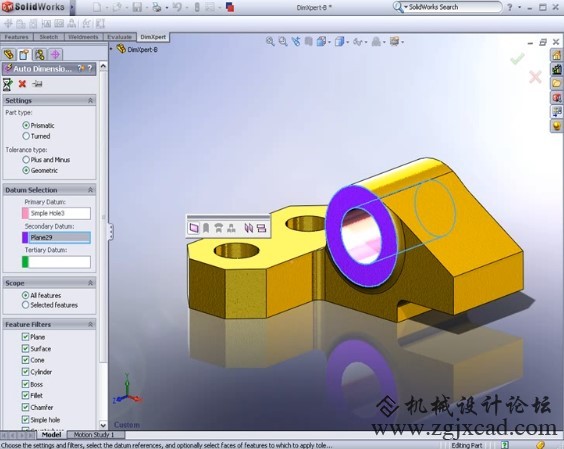Switch to the Sketch tab
564x449 pixels.
(49, 37)
